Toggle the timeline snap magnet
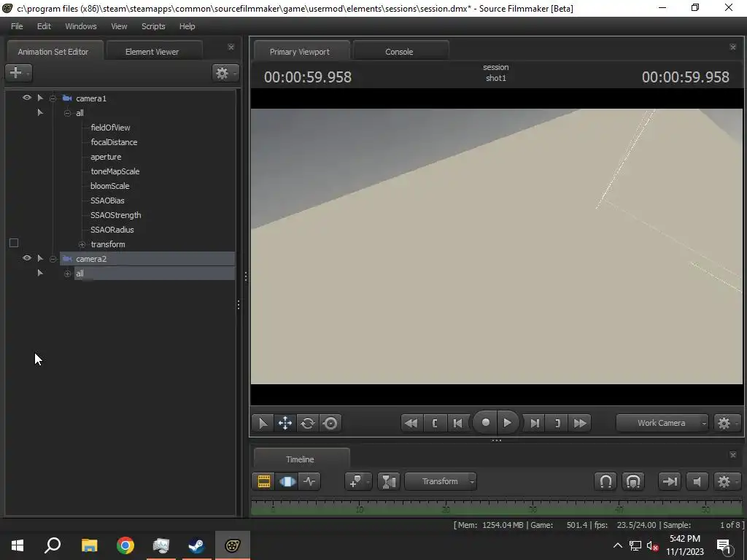Screen dimensions: 747x560 tap(605, 481)
